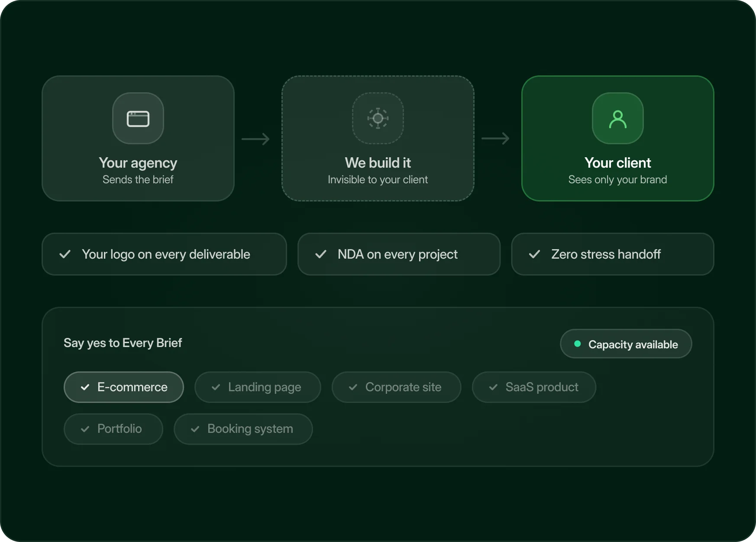Click checkmark icon beside Your logo on every deliverable

(x=65, y=254)
